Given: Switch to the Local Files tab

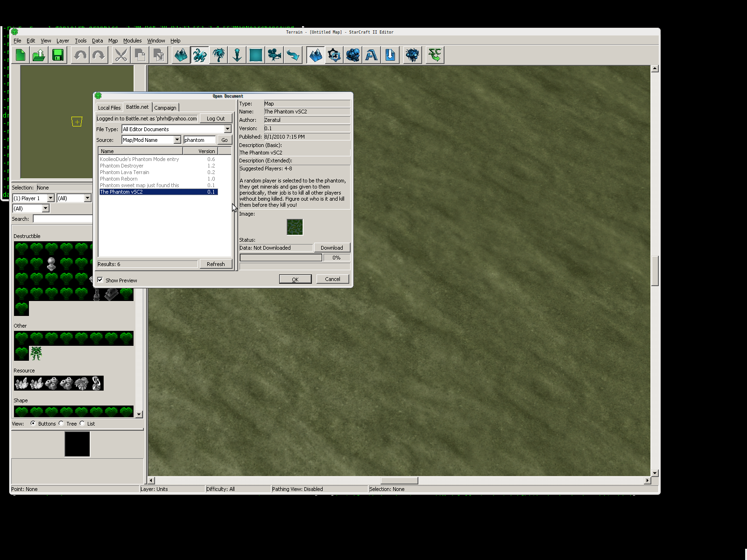Looking at the screenshot, I should click(x=109, y=108).
